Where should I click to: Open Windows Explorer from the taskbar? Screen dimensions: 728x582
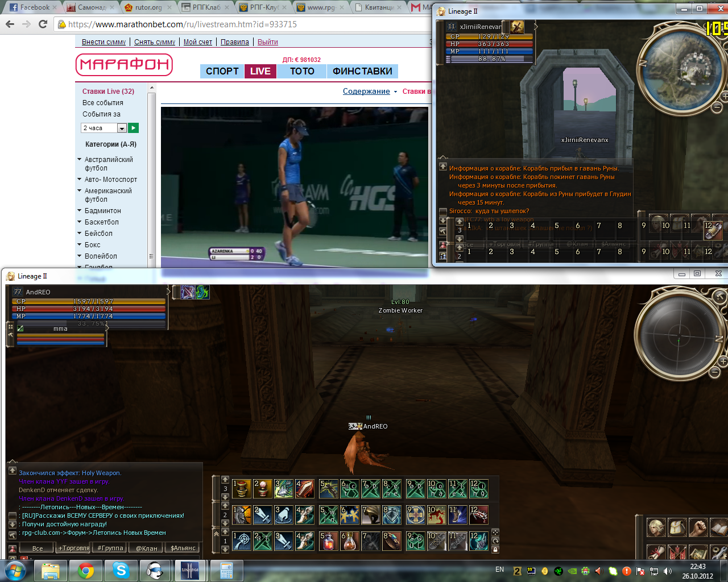click(51, 570)
